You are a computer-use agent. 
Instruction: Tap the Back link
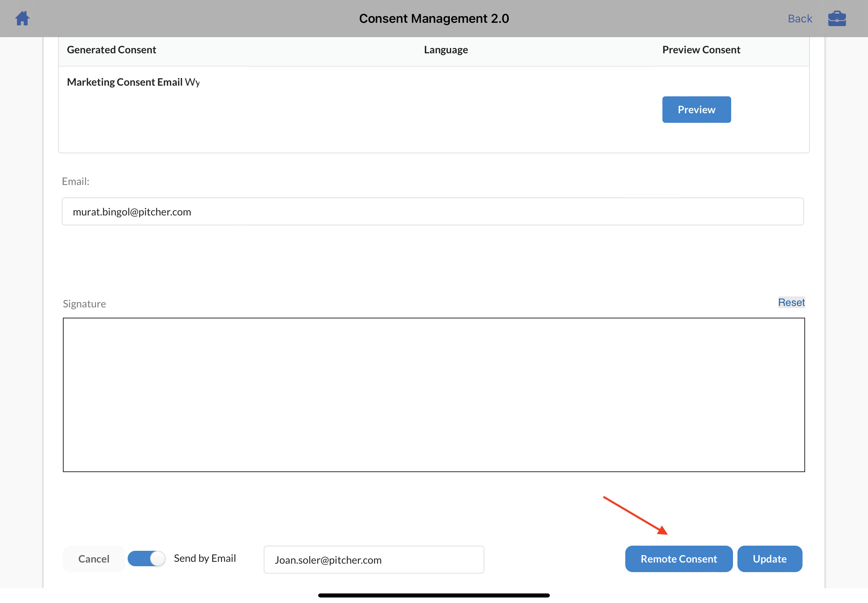click(x=800, y=18)
